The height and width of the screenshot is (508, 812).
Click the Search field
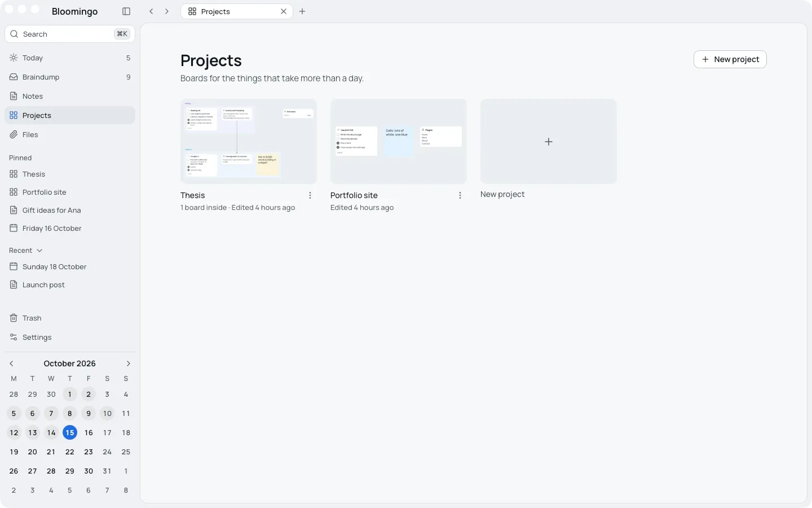(70, 34)
